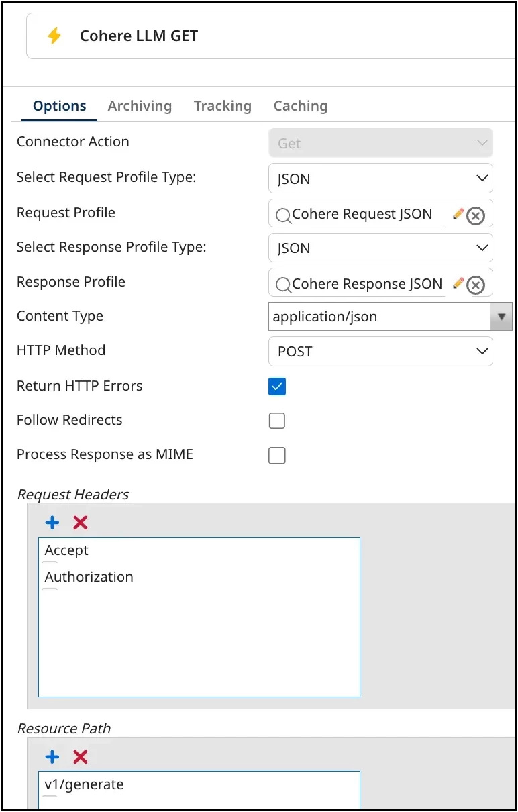Click the lightning bolt operation icon
The height and width of the screenshot is (812, 518).
(54, 36)
